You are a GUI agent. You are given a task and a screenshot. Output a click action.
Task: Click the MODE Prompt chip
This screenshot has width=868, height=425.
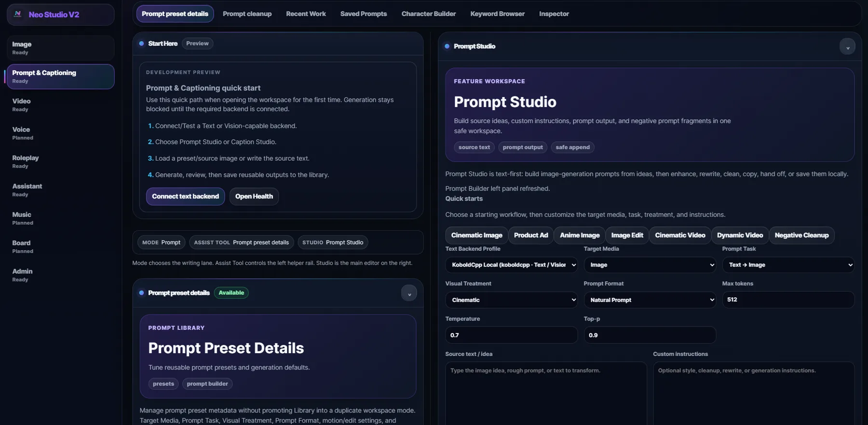(x=161, y=242)
